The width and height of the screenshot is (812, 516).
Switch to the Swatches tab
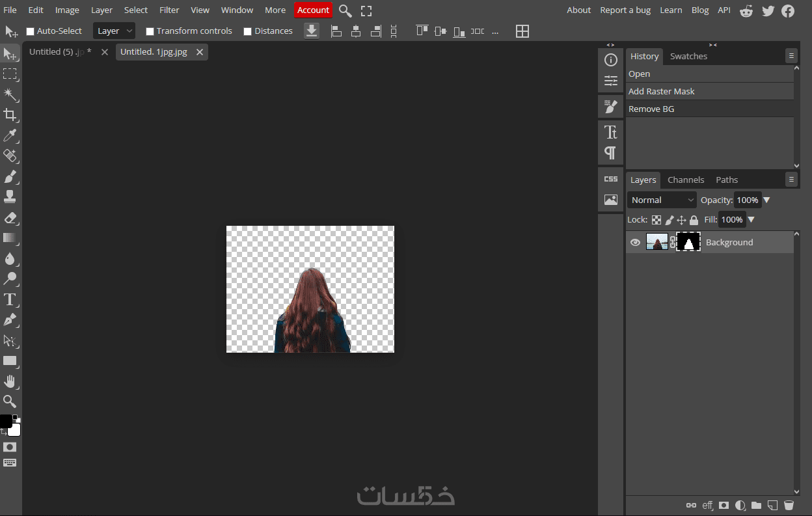tap(688, 56)
